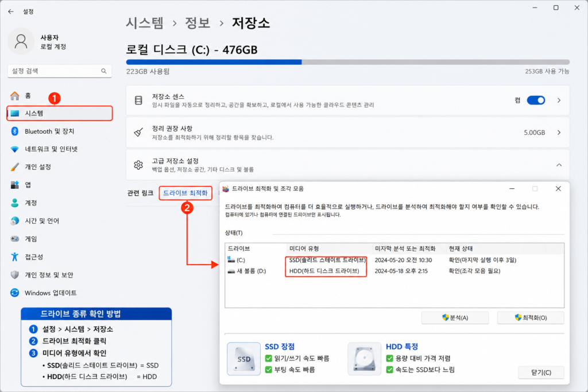Click the 정리 권장 사항 broom icon
Viewport: 588px width, 392px height.
[x=138, y=132]
